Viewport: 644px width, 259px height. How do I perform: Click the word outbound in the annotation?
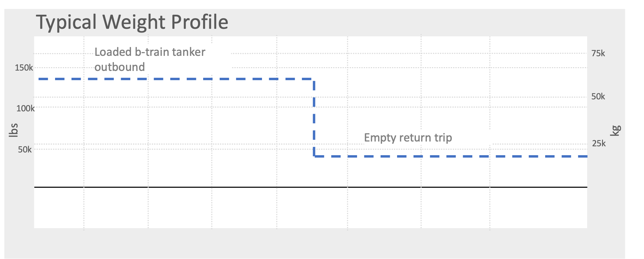coord(120,67)
